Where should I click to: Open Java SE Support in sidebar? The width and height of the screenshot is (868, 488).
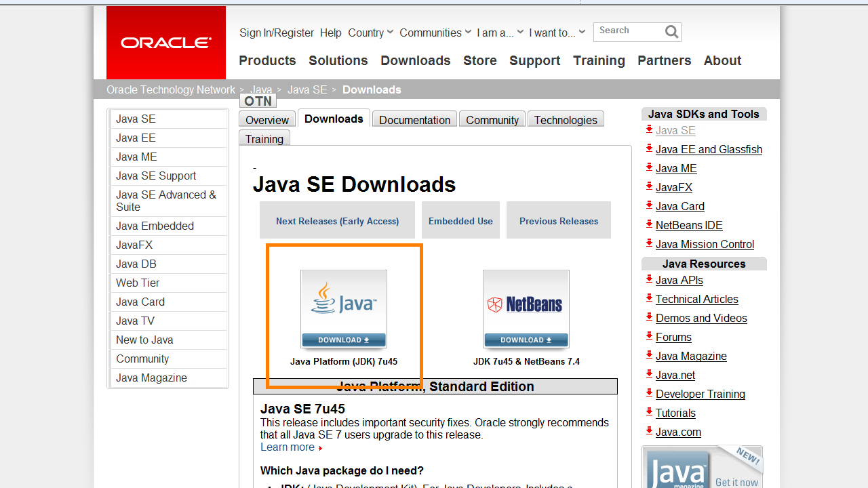click(x=168, y=176)
